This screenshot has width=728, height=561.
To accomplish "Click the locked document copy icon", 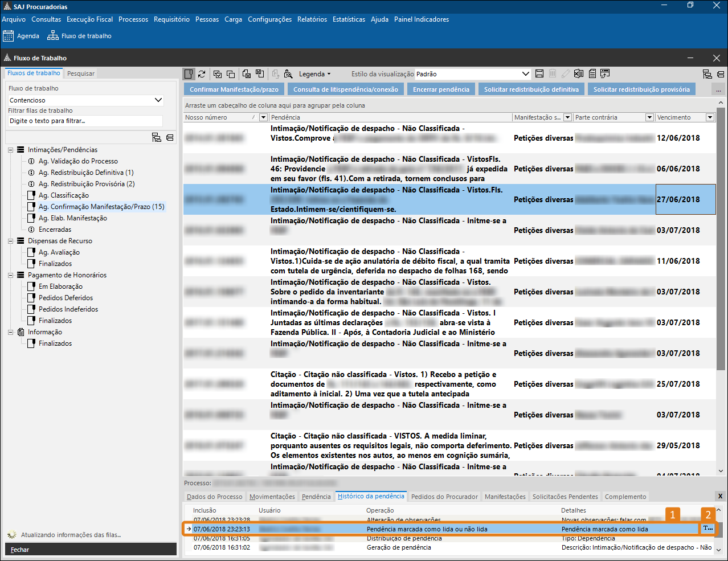I will 247,74.
